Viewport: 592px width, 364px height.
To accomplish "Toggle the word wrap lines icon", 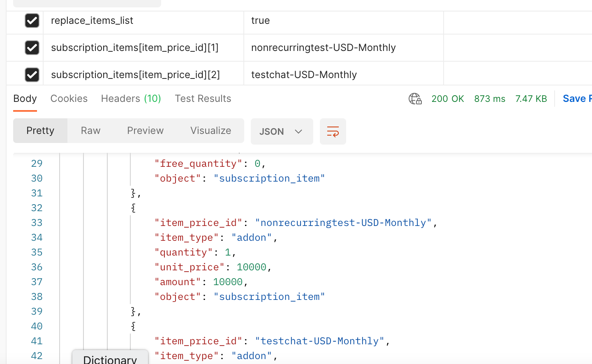I will [x=333, y=131].
